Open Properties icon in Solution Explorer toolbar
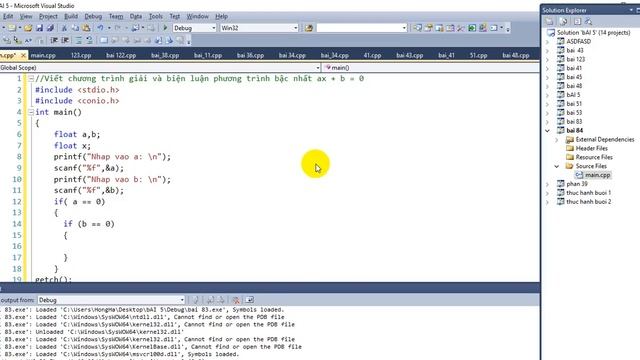 (x=550, y=21)
